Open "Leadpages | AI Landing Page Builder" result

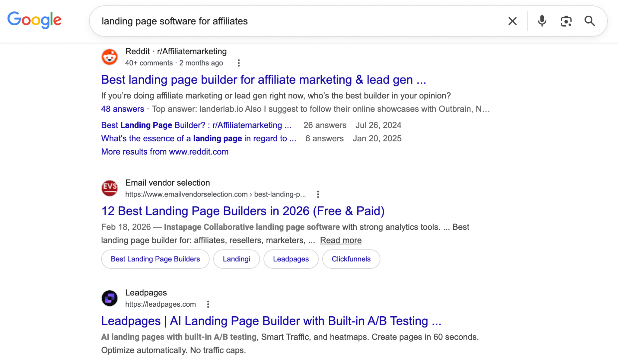point(271,321)
